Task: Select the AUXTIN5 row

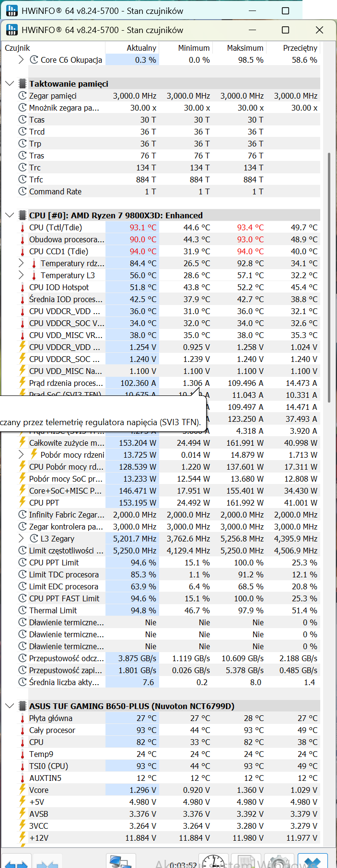Action: (168, 778)
